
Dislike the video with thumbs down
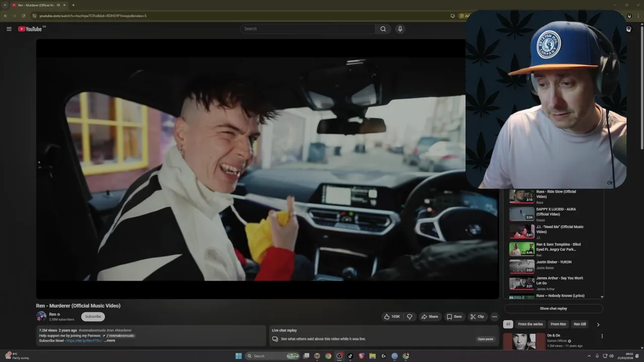pyautogui.click(x=410, y=317)
